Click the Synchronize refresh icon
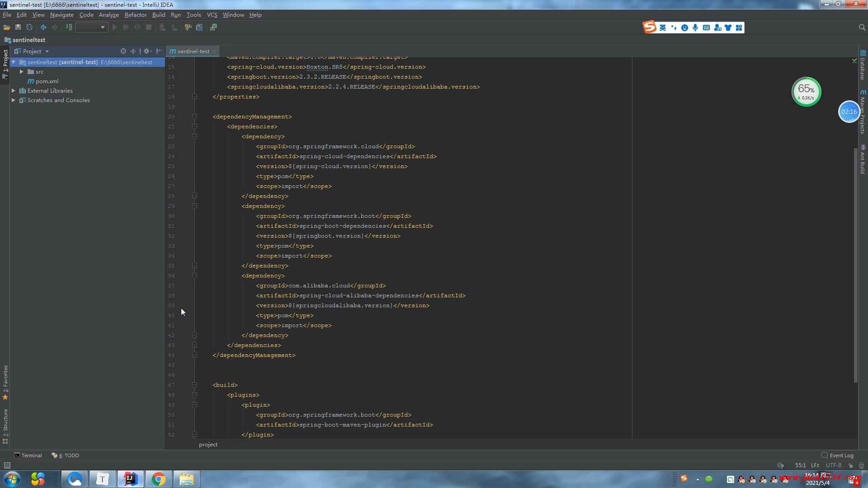 29,28
